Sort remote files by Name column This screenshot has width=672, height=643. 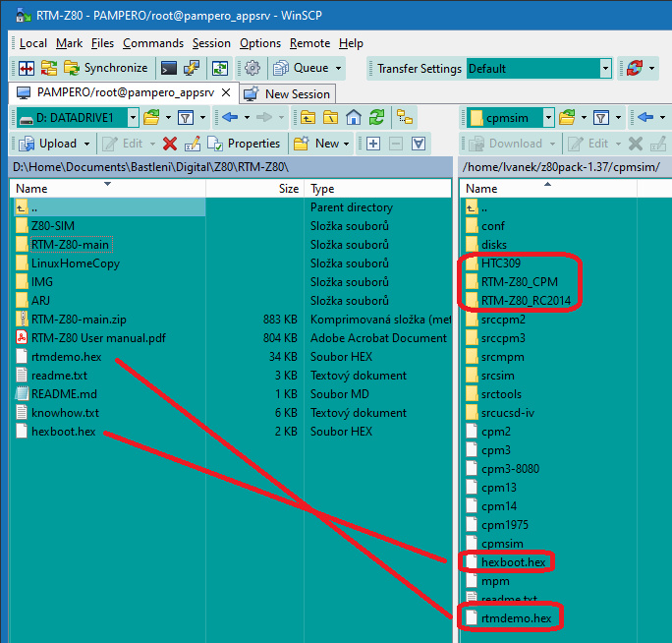(x=548, y=189)
